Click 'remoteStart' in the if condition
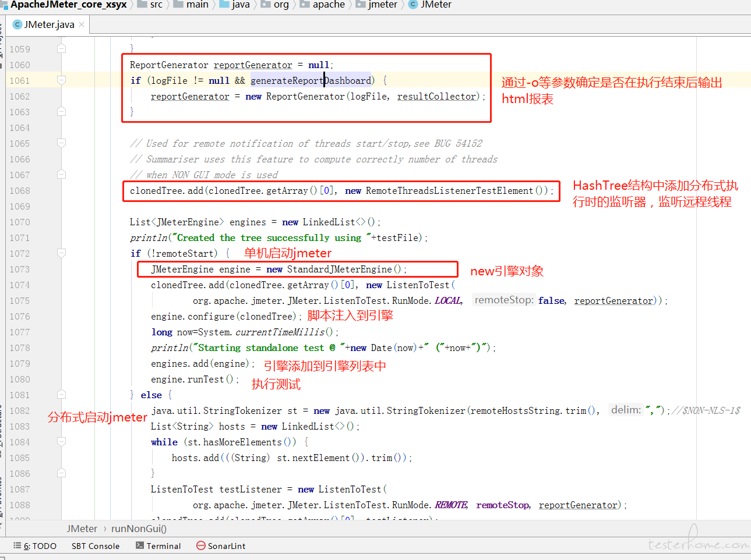 coord(185,254)
